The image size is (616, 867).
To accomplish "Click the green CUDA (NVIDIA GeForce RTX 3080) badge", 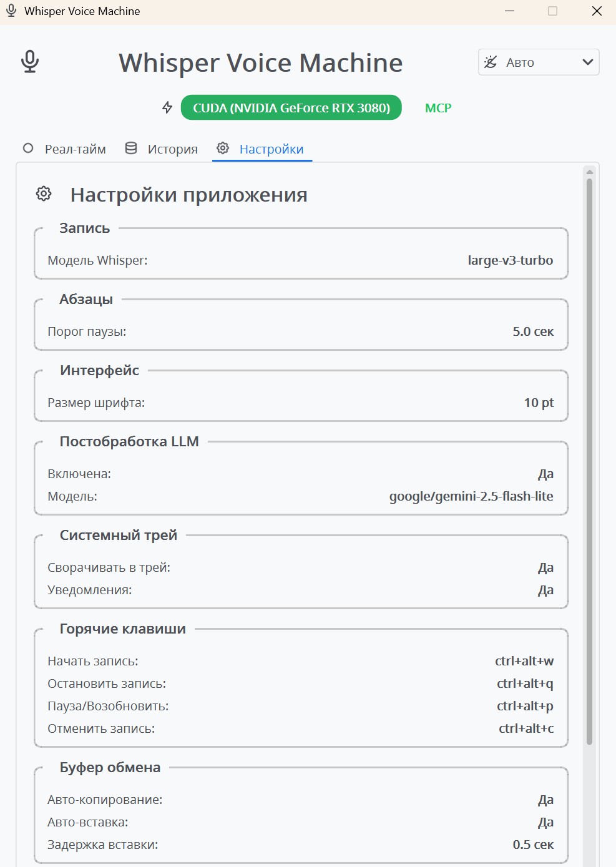I will point(291,107).
